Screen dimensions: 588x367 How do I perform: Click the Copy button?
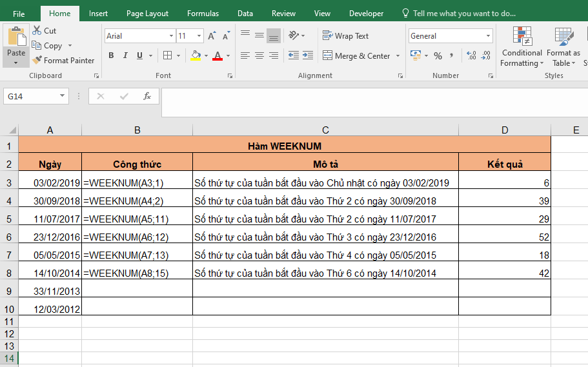point(47,46)
